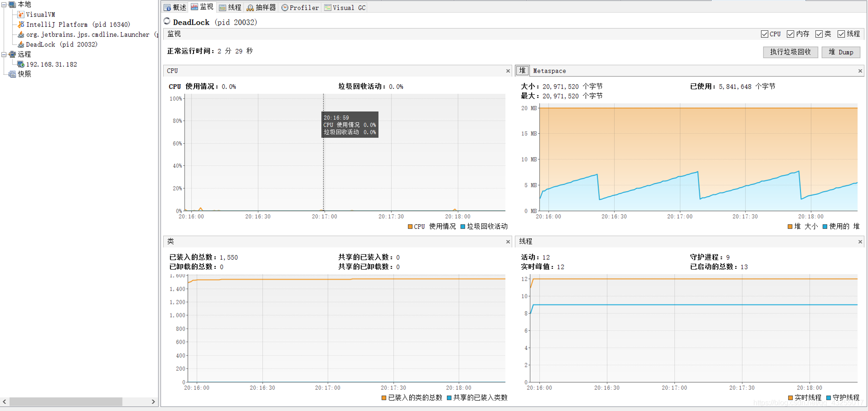Click the 快照 snapshots icon

(12, 74)
